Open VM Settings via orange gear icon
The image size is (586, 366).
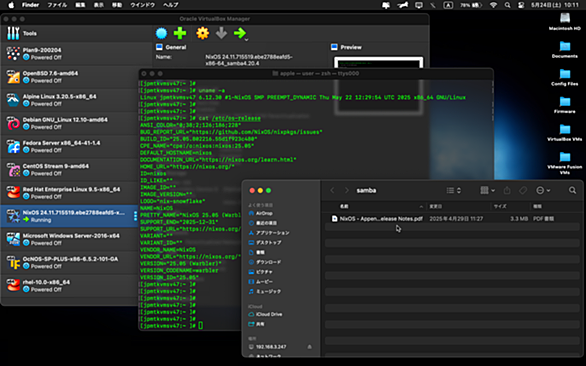[x=203, y=33]
